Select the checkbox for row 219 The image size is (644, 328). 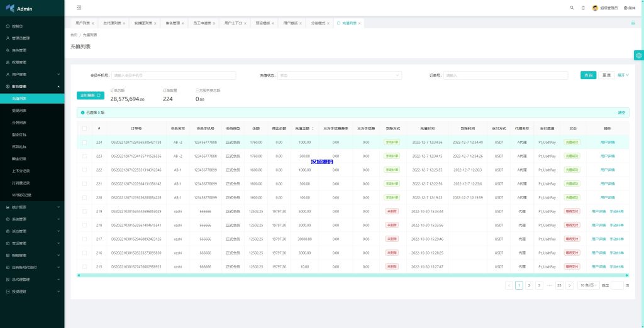(85, 211)
